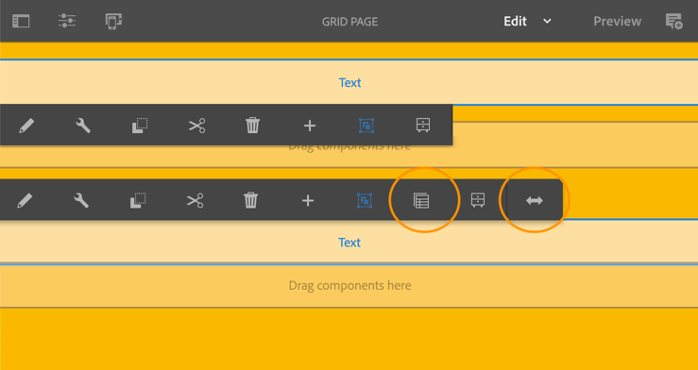Click the plus Insert icon in upper toolbar

(x=309, y=126)
